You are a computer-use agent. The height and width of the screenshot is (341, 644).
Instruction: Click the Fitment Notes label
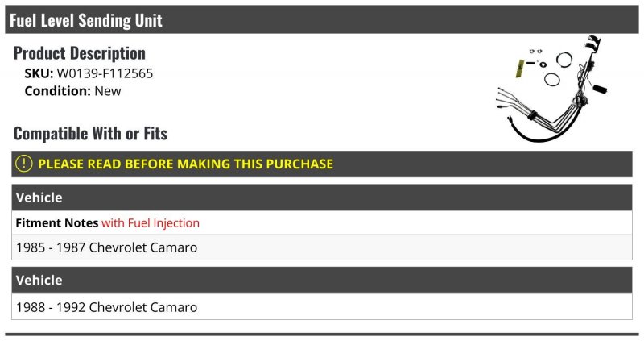pos(57,222)
